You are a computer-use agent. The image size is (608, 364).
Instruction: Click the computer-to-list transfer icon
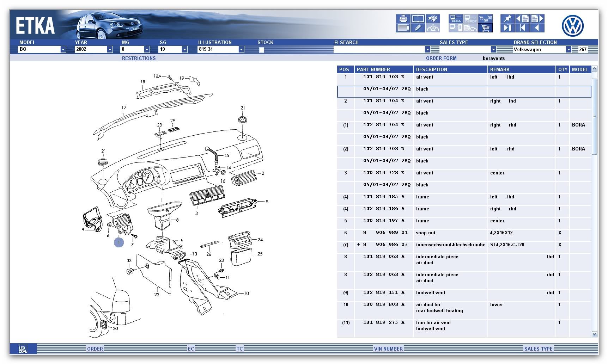coord(456,28)
